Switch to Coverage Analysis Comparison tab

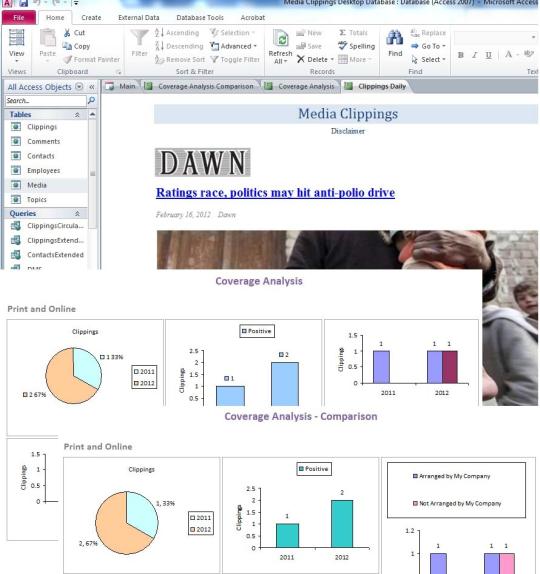pyautogui.click(x=200, y=86)
